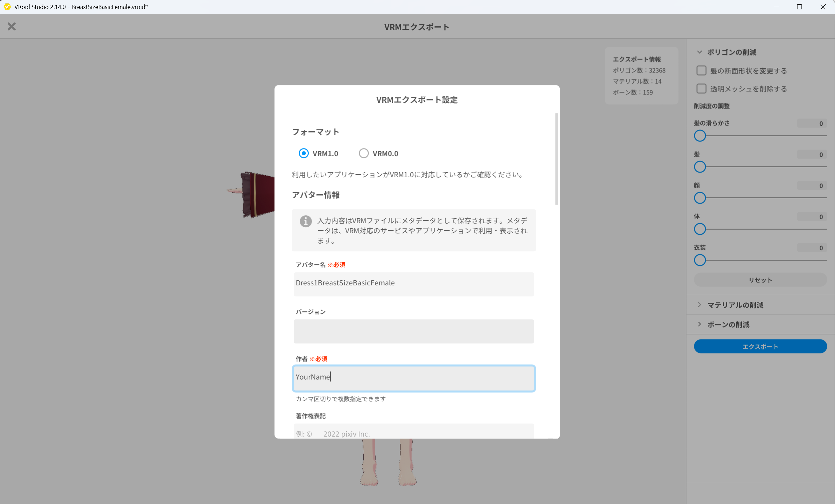Click the 髪 reduction slider handle

[x=700, y=167]
